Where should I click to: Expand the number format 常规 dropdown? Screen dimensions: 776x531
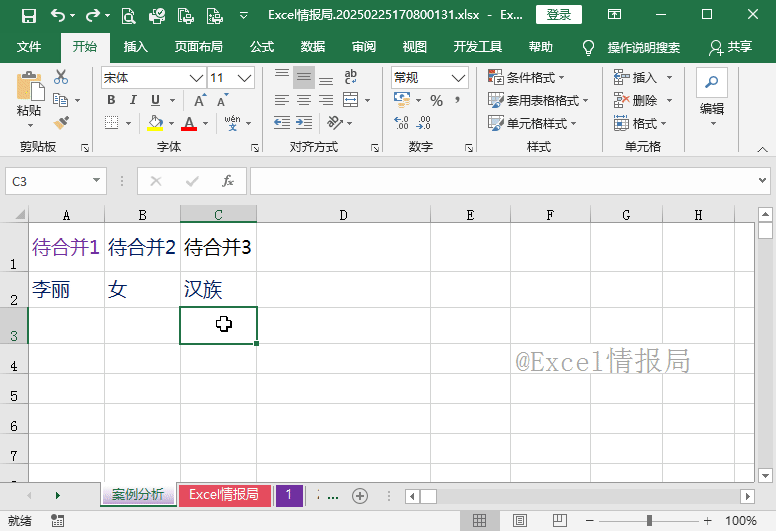coord(458,77)
